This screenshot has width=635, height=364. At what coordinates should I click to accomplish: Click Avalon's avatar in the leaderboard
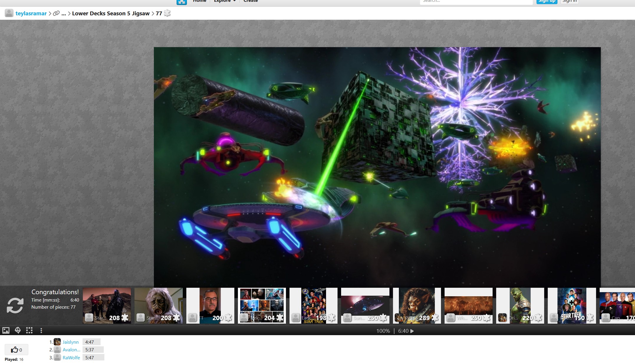coord(57,350)
